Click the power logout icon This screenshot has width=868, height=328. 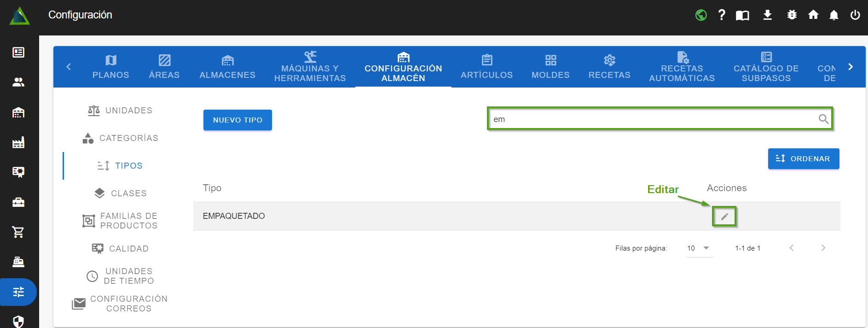point(855,15)
